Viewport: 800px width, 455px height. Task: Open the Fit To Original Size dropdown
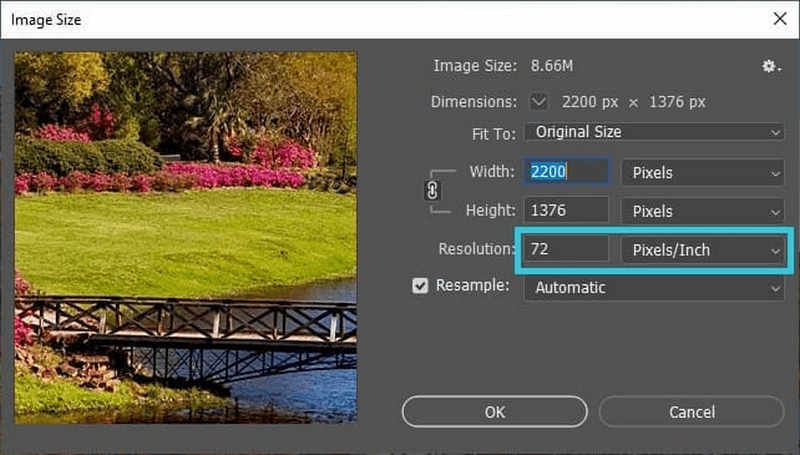click(655, 132)
